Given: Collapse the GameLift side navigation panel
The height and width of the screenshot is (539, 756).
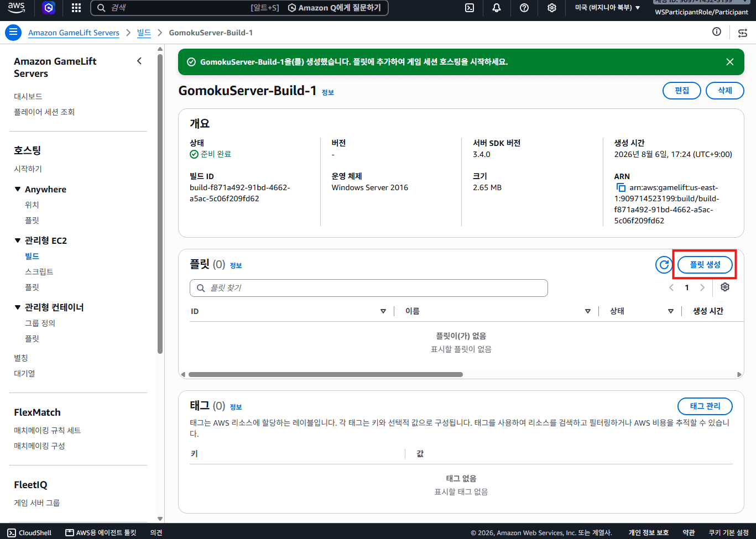Looking at the screenshot, I should pos(139,61).
